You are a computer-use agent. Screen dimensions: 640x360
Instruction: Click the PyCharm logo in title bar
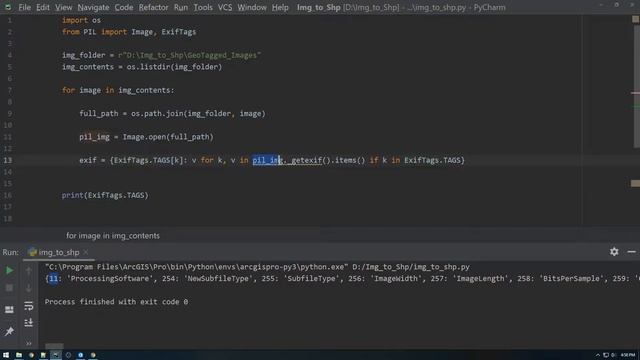click(x=8, y=7)
